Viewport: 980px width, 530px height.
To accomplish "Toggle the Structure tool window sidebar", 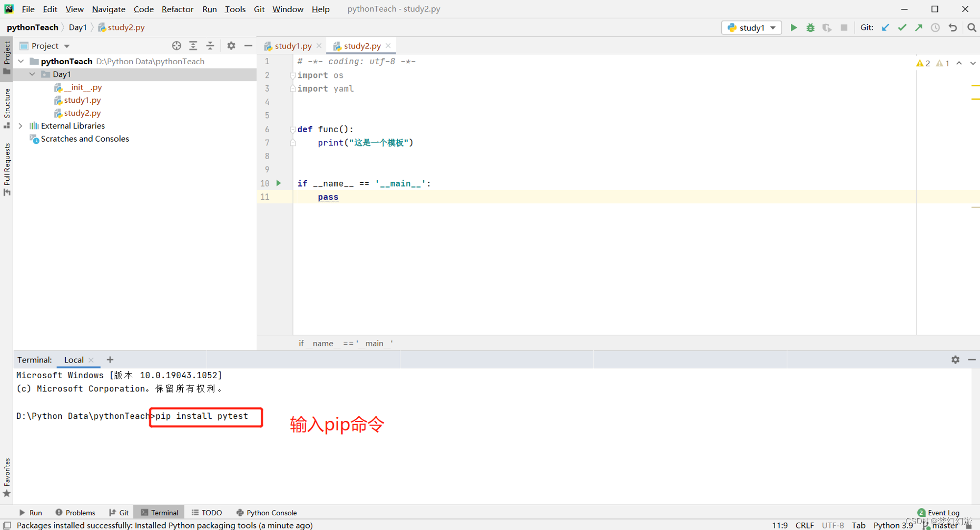I will pyautogui.click(x=7, y=107).
